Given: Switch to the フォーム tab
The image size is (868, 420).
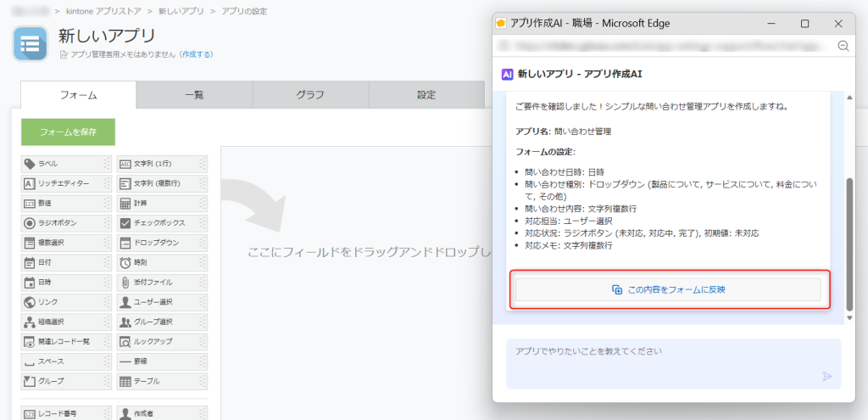Looking at the screenshot, I should coord(79,95).
